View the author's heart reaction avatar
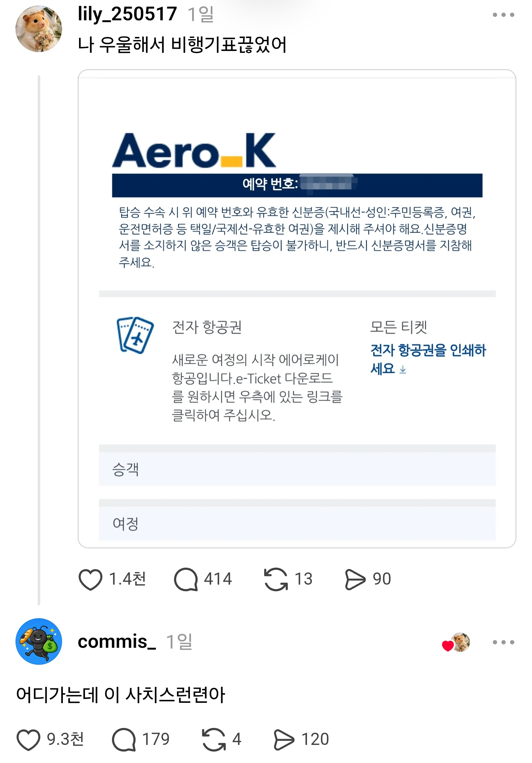The height and width of the screenshot is (763, 532). (456, 642)
